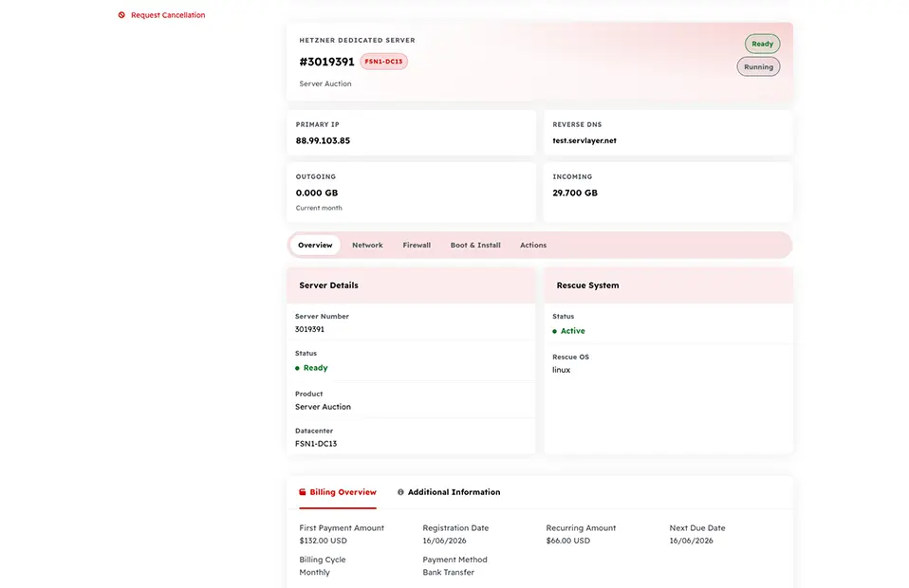This screenshot has height=588, width=909.
Task: Click the Server Details panel header
Action: (411, 285)
